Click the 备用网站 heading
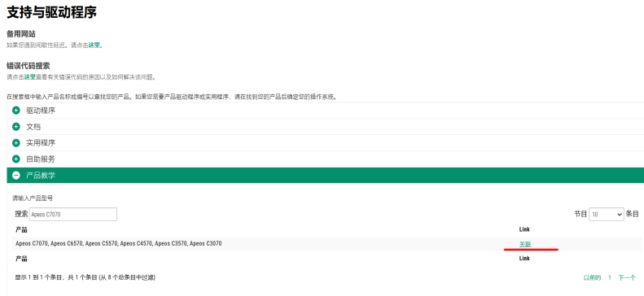This screenshot has width=644, height=296. (x=21, y=34)
